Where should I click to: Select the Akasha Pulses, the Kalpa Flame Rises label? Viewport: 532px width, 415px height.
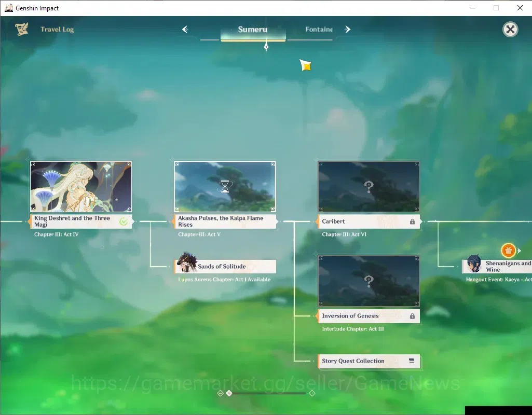pyautogui.click(x=225, y=222)
